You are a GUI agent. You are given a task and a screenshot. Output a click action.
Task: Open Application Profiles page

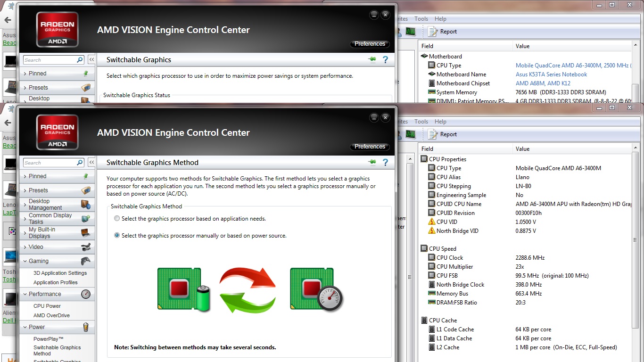(x=55, y=282)
